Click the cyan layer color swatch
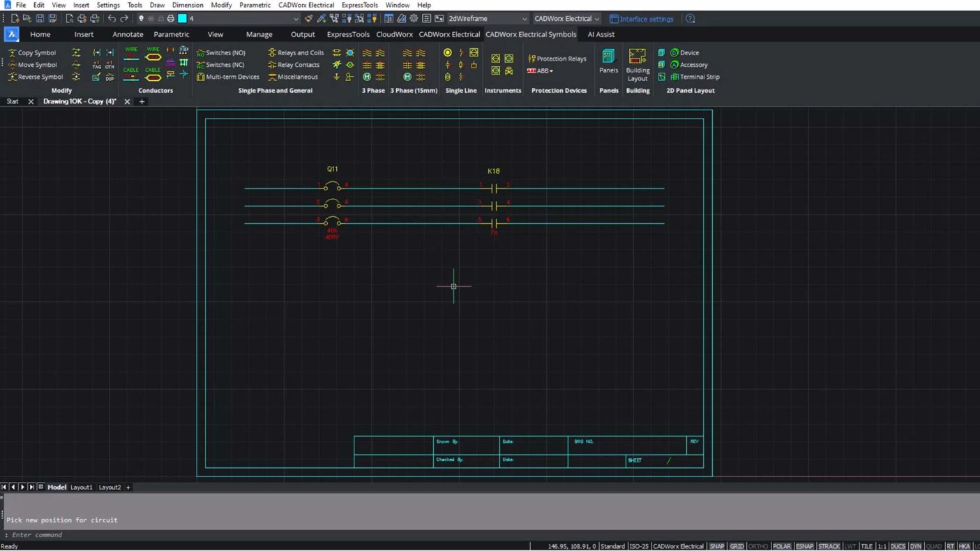Image resolution: width=980 pixels, height=551 pixels. (182, 19)
